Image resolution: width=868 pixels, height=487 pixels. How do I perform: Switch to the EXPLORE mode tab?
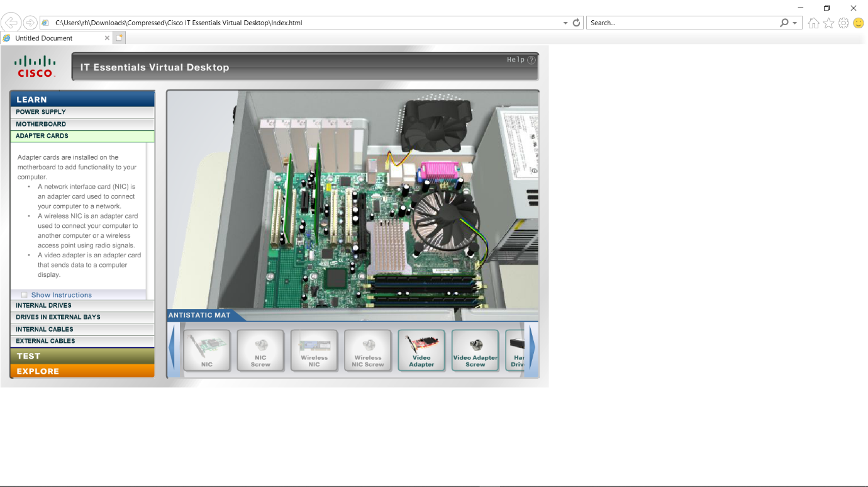[82, 371]
